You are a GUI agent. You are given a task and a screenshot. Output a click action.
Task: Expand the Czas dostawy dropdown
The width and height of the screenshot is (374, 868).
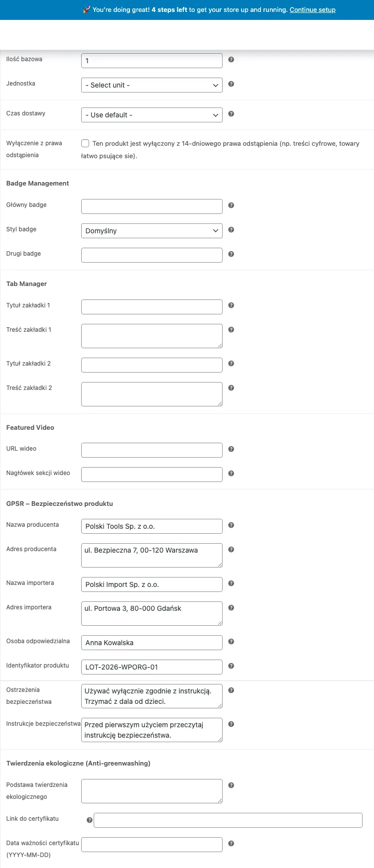pos(151,114)
